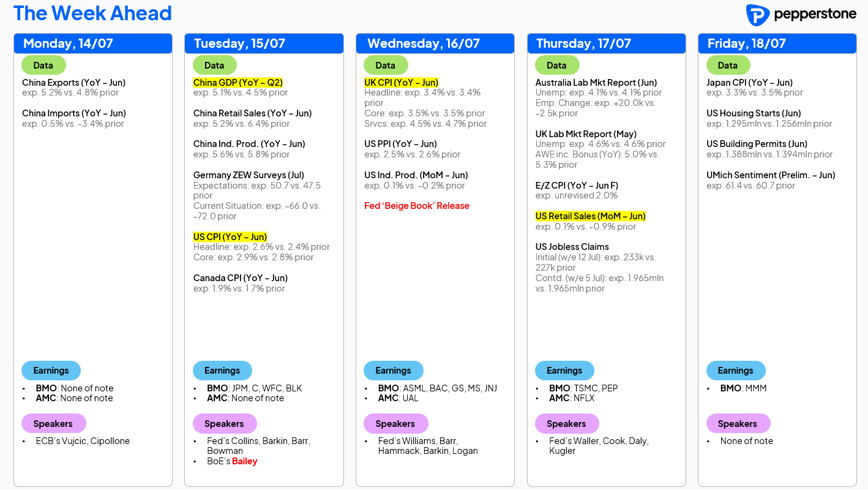The height and width of the screenshot is (490, 868).
Task: Click the red Fed 'Beige Book' Release text
Action: tap(417, 206)
